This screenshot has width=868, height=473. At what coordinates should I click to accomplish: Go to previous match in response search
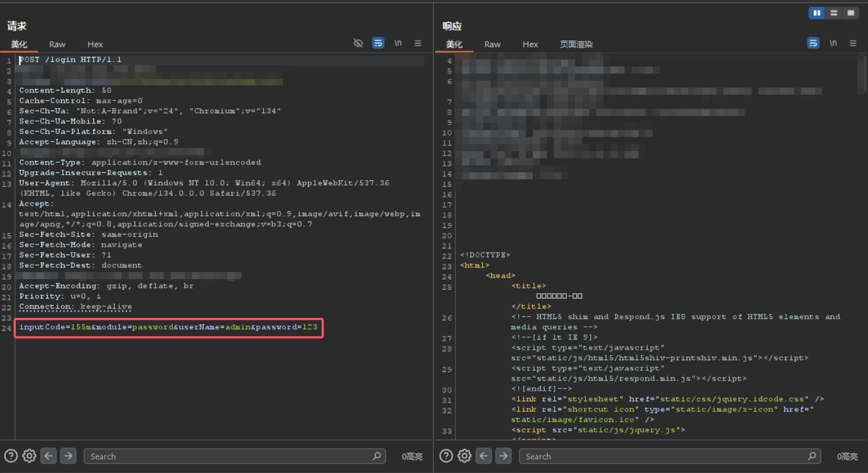484,456
